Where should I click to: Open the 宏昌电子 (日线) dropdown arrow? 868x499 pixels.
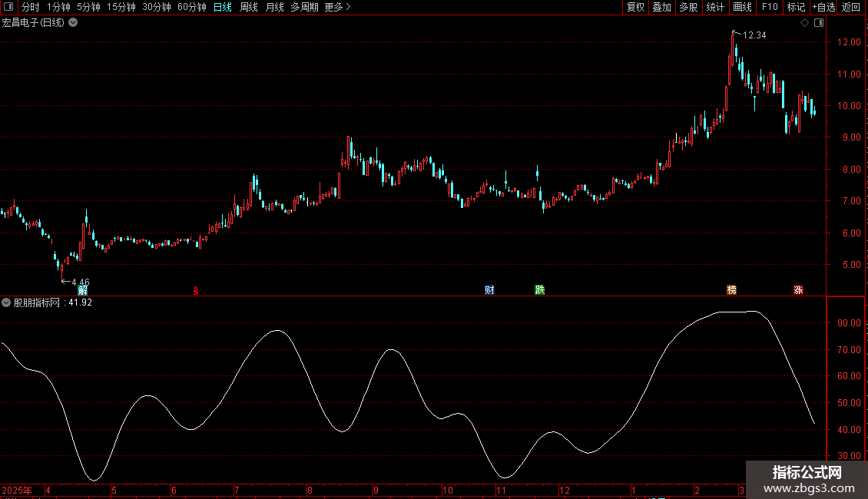73,23
